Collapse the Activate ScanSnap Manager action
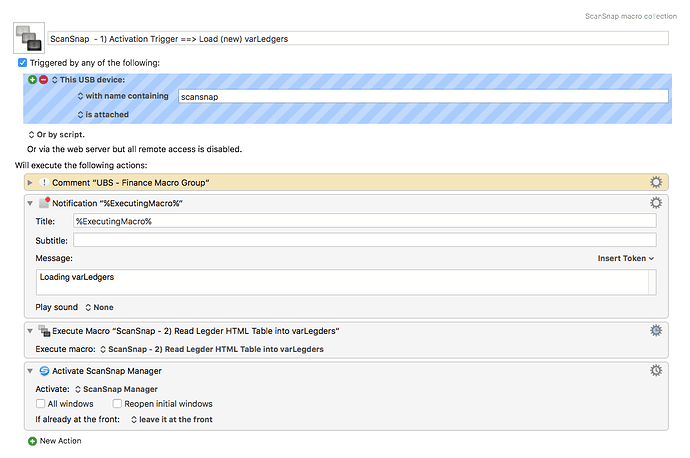 30,371
